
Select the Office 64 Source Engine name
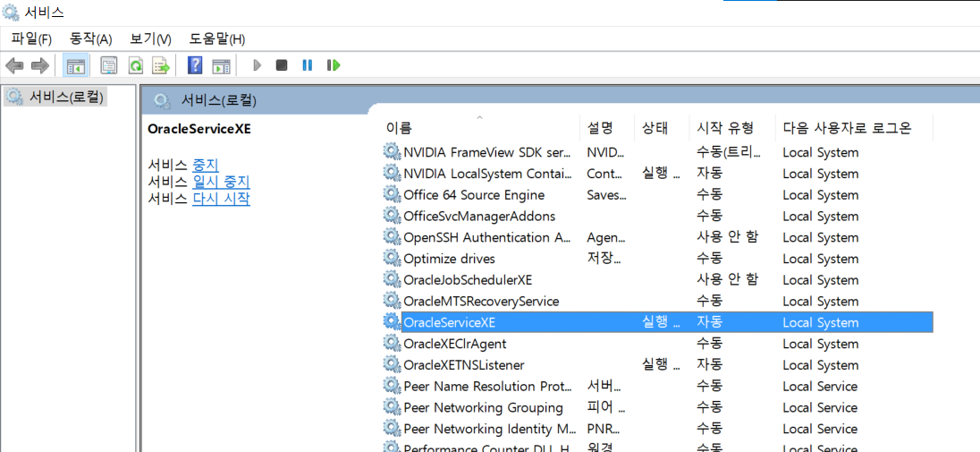pos(474,195)
